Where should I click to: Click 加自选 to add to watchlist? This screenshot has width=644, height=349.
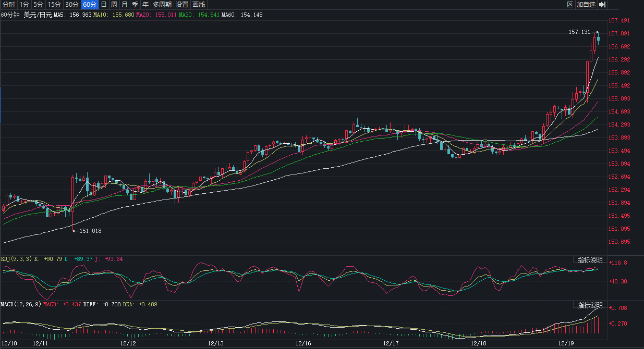click(586, 5)
